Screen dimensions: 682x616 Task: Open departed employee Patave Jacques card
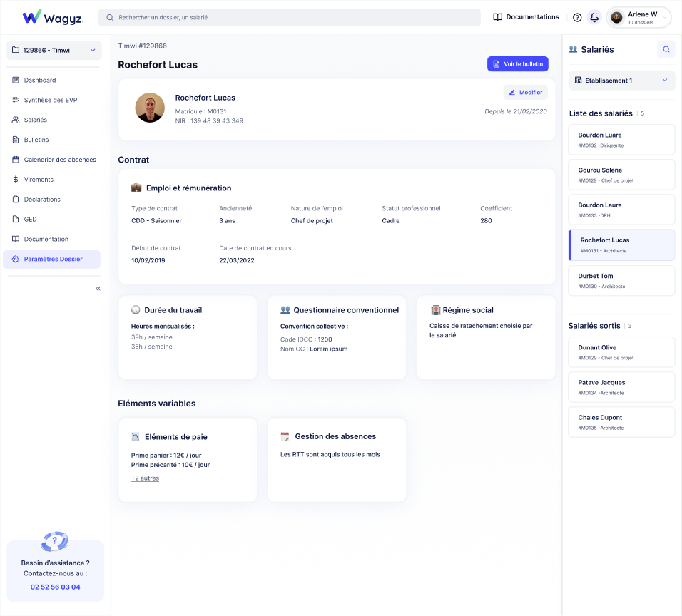coord(621,387)
